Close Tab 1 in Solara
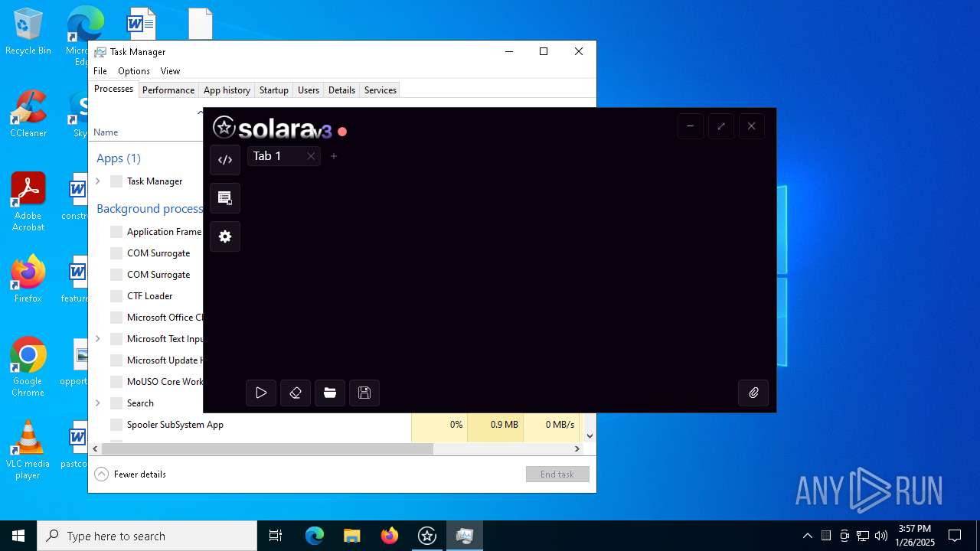980x551 pixels. click(311, 156)
